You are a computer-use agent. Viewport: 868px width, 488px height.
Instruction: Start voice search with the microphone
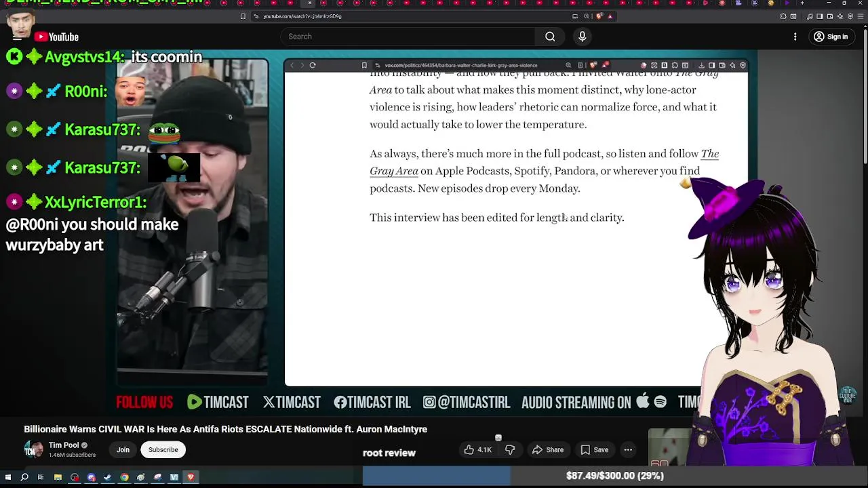[x=582, y=37]
